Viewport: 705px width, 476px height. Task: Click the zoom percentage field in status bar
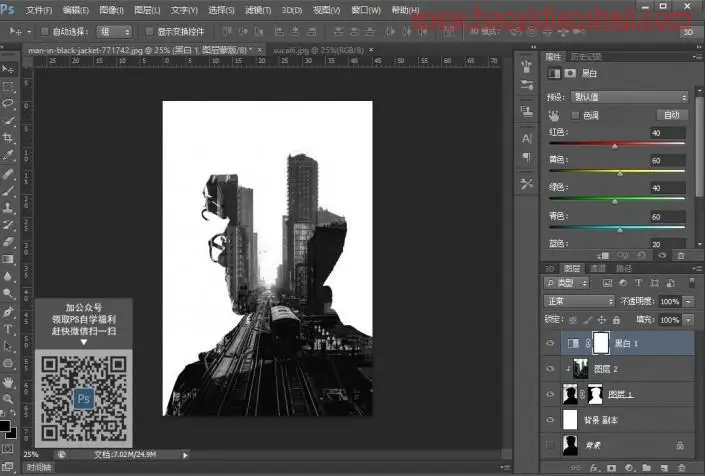[31, 455]
